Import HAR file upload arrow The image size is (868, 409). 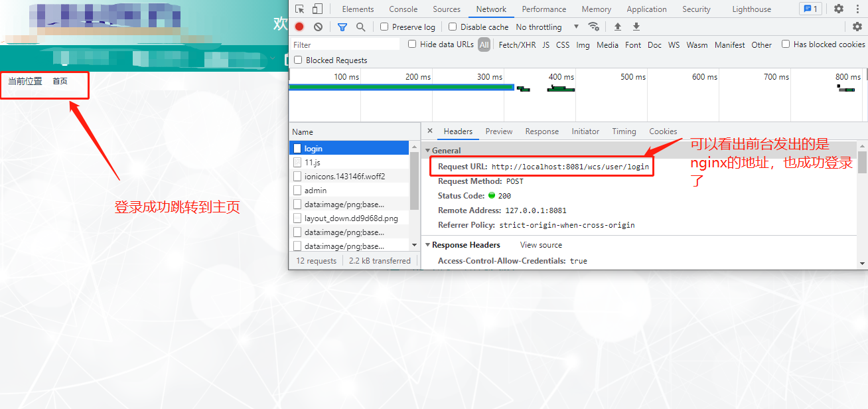[x=618, y=27]
